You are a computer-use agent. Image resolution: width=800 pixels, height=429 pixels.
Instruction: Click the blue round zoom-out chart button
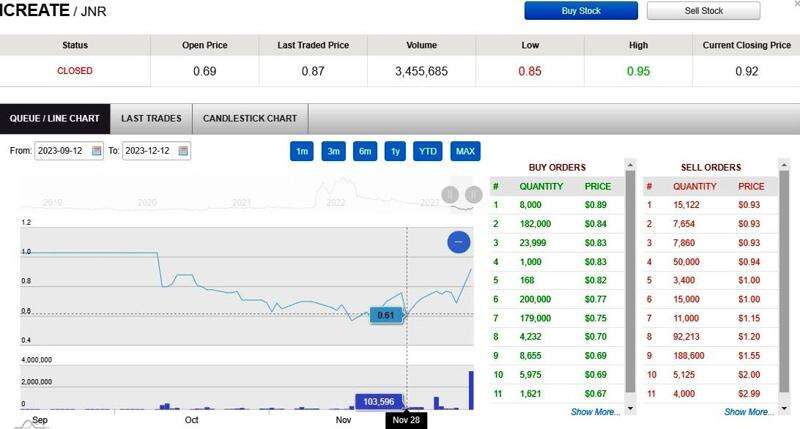[x=457, y=242]
